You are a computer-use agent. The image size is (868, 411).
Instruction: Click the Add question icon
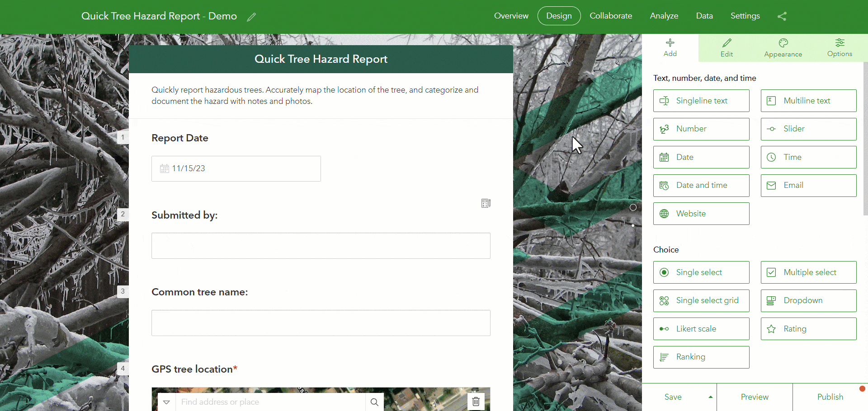click(670, 47)
